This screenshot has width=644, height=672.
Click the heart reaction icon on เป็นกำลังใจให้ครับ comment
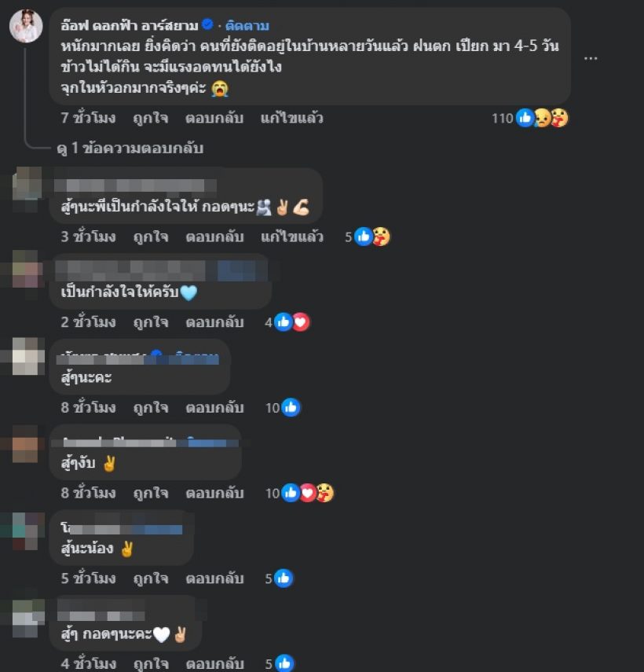click(x=301, y=322)
